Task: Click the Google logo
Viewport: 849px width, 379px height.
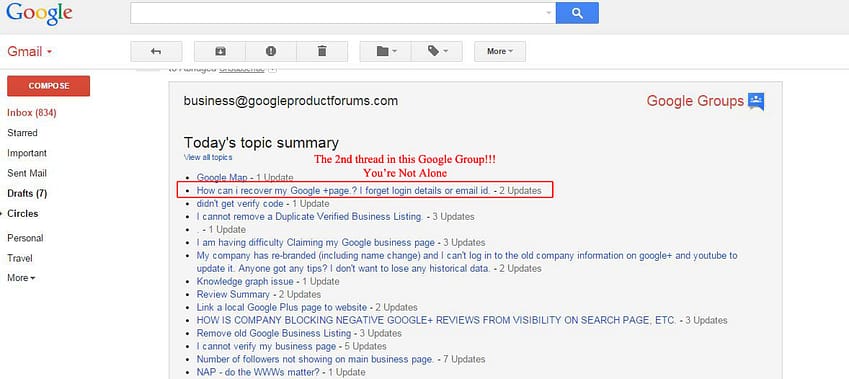Action: pyautogui.click(x=39, y=14)
